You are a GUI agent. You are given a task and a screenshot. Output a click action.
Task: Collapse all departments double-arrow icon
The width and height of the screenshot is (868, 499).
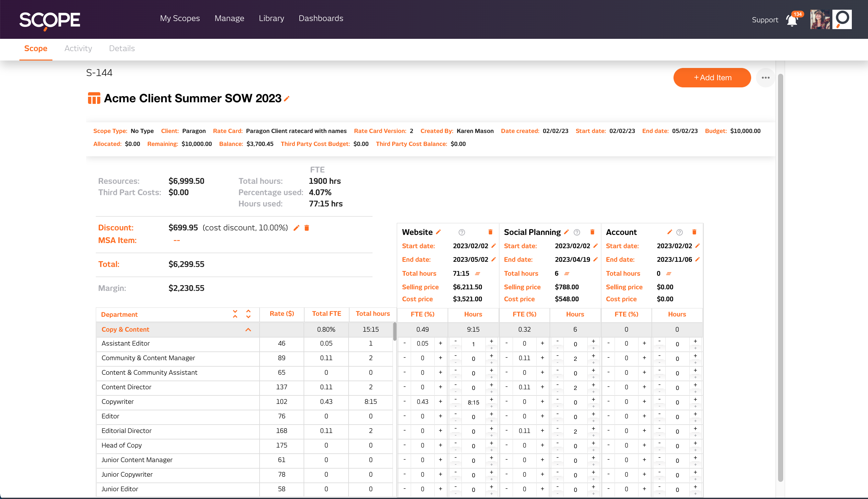click(235, 314)
